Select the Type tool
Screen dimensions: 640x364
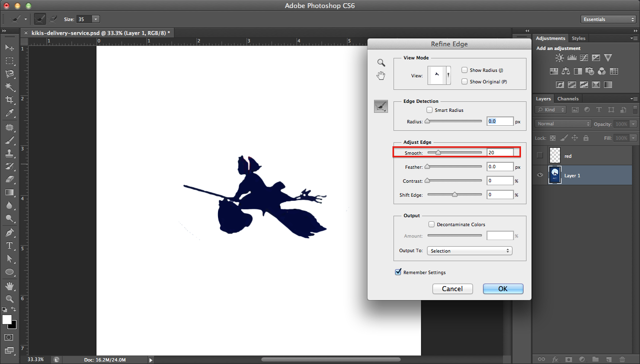(x=9, y=246)
